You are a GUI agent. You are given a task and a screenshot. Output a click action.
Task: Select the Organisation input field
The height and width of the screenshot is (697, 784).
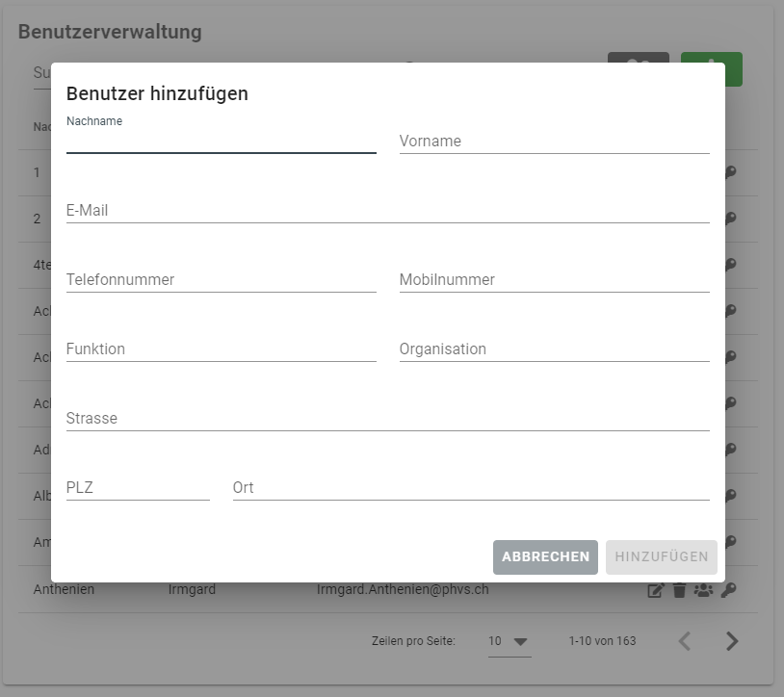point(554,348)
